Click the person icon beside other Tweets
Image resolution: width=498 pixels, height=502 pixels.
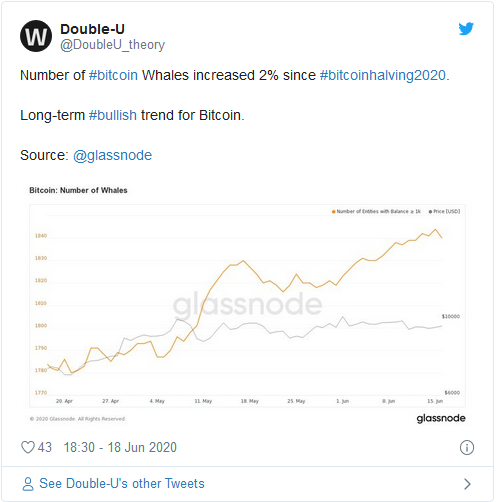(28, 484)
